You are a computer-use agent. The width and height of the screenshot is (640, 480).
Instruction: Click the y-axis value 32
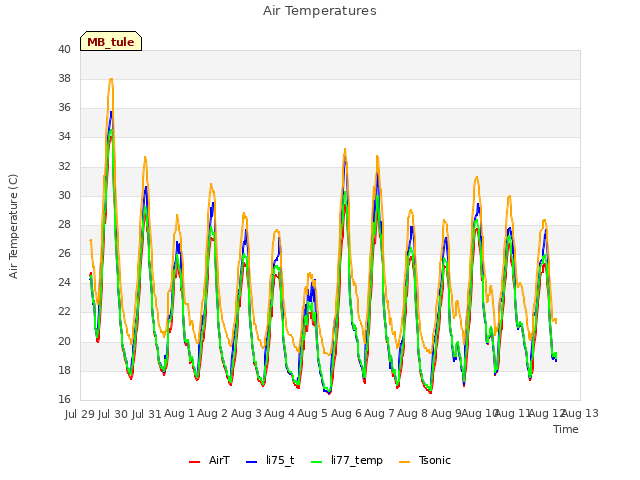point(64,167)
